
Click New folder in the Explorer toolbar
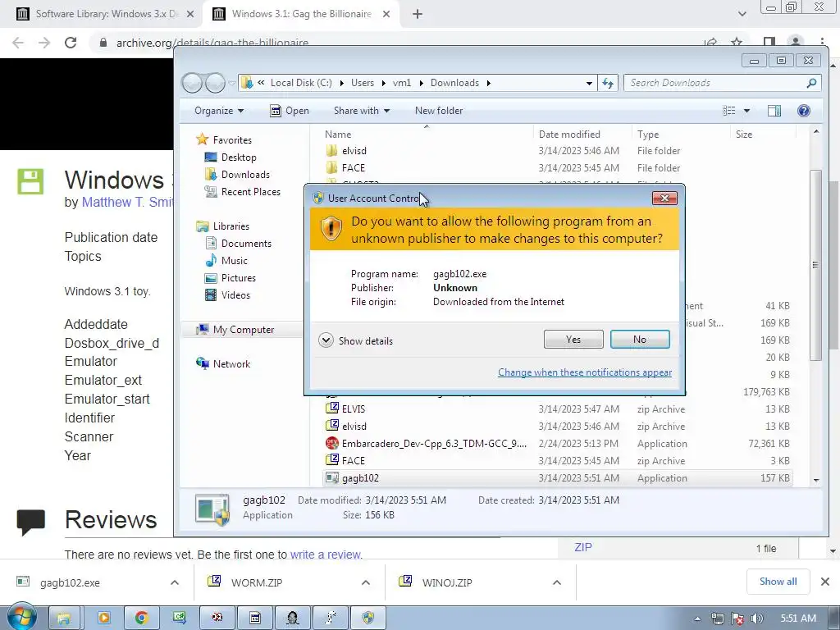tap(439, 111)
